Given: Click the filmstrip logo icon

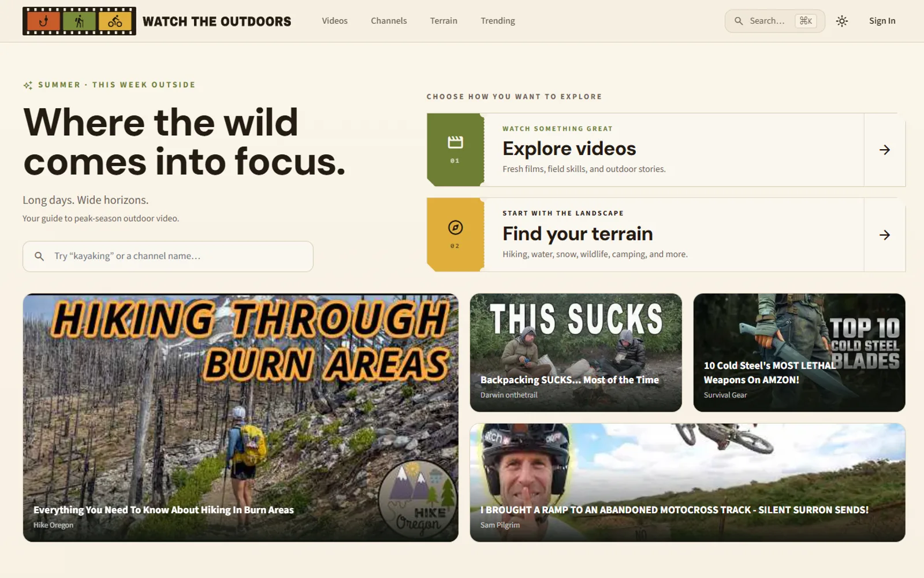Looking at the screenshot, I should pos(79,21).
